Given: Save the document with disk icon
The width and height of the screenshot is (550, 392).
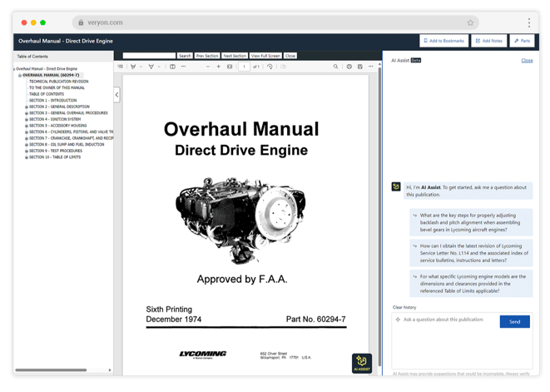Looking at the screenshot, I should pos(360,67).
